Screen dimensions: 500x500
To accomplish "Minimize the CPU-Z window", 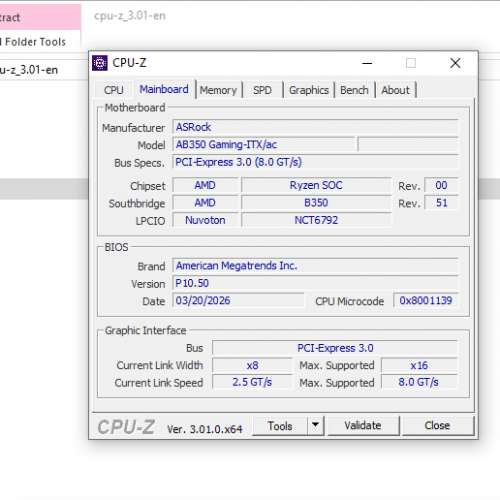I will [367, 63].
